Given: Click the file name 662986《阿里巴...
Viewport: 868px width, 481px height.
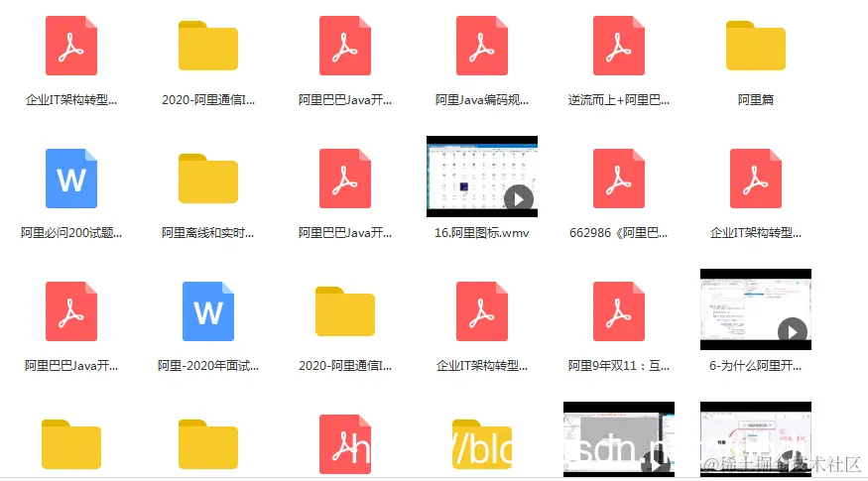Looking at the screenshot, I should pyautogui.click(x=618, y=233).
